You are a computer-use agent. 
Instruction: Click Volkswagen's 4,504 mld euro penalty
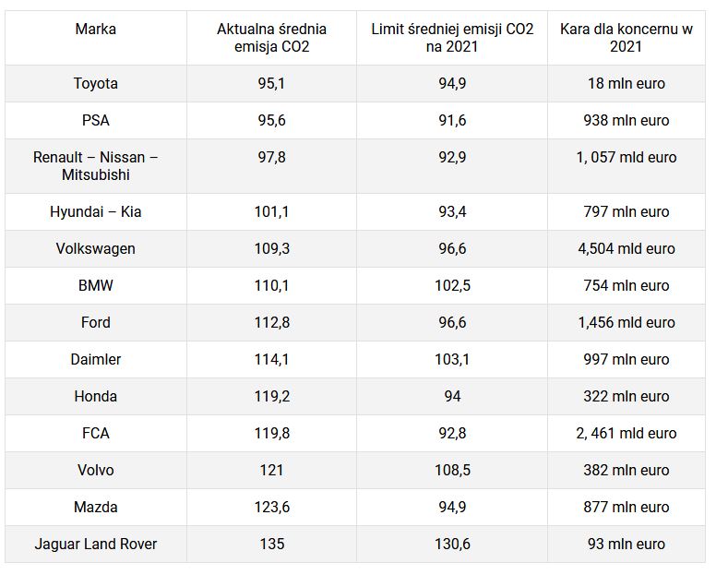(x=626, y=248)
